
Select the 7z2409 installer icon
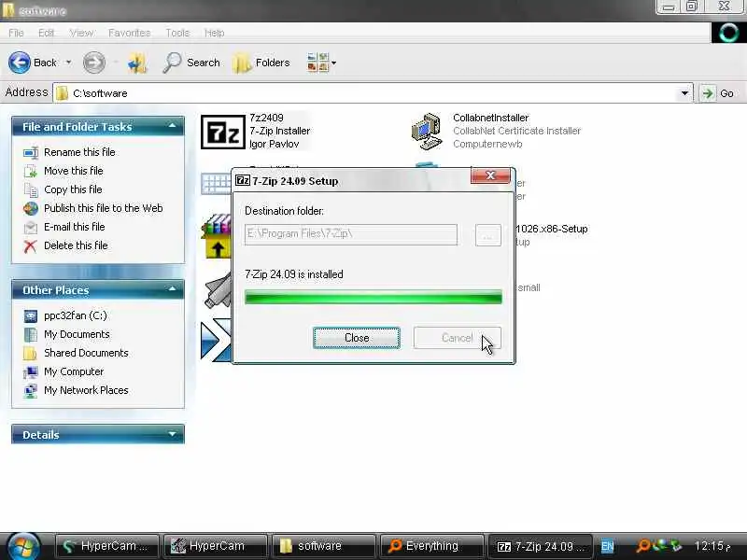(x=223, y=132)
